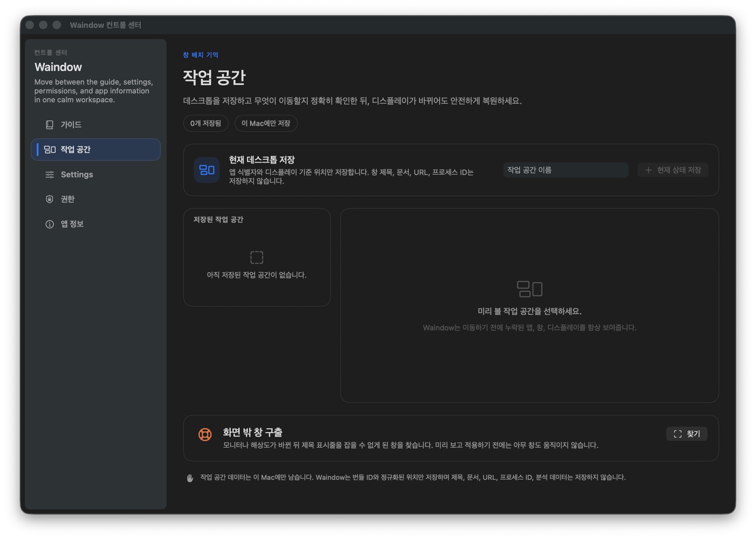Click the 저장된 작업 공간 panel title
756x539 pixels.
(x=218, y=219)
